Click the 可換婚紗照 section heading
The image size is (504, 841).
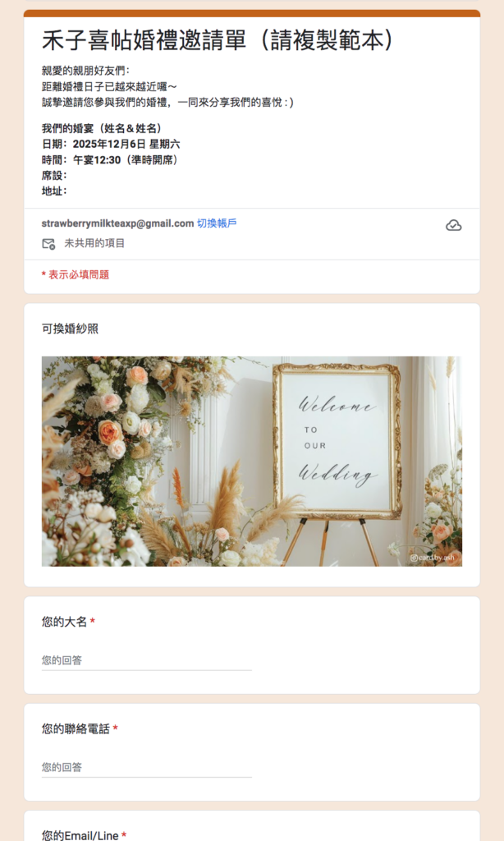[71, 329]
